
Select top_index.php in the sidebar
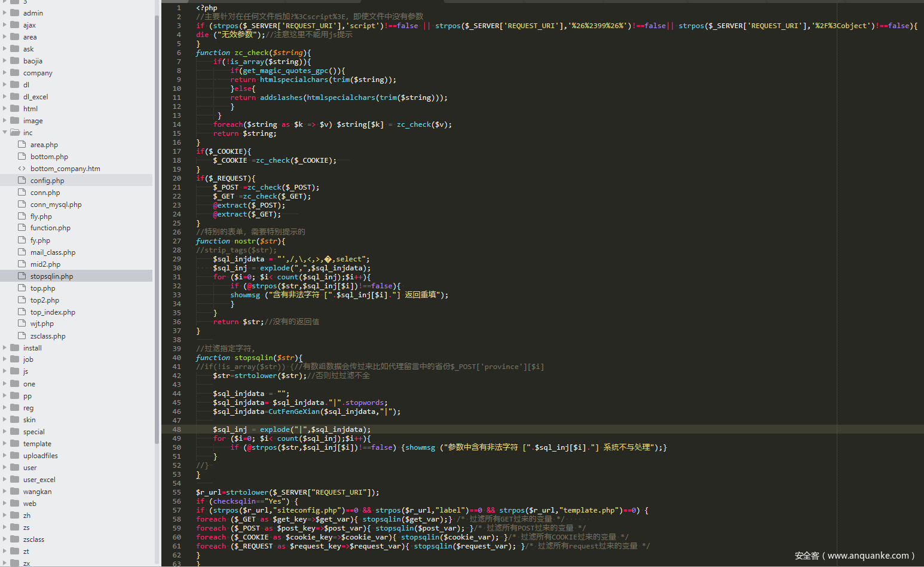point(53,312)
